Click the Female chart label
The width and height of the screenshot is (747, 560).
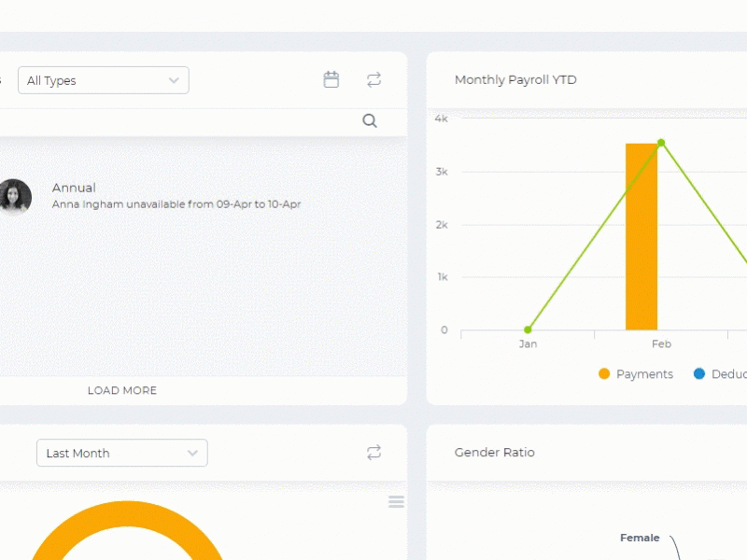[640, 538]
